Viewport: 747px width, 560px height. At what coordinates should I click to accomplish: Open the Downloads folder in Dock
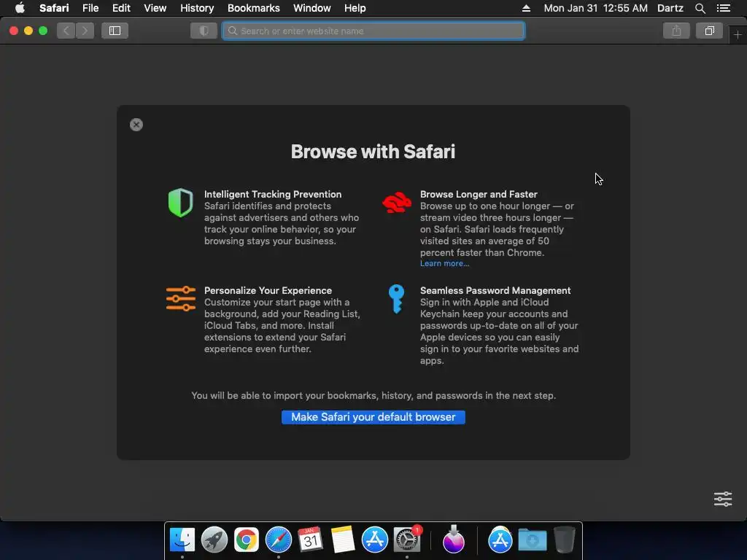pos(532,540)
